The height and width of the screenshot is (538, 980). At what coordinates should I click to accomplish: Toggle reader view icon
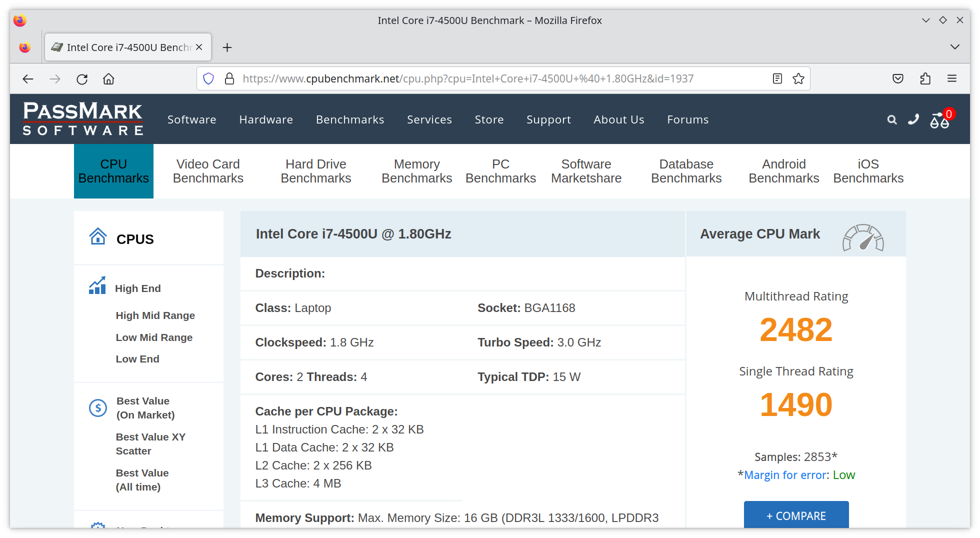pyautogui.click(x=777, y=78)
